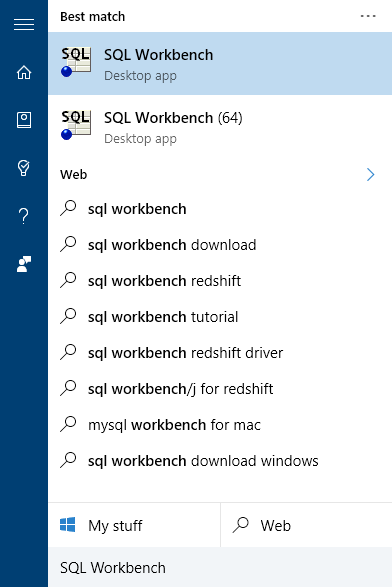Select "sql workbench download" suggestion
The width and height of the screenshot is (392, 587).
[220, 245]
